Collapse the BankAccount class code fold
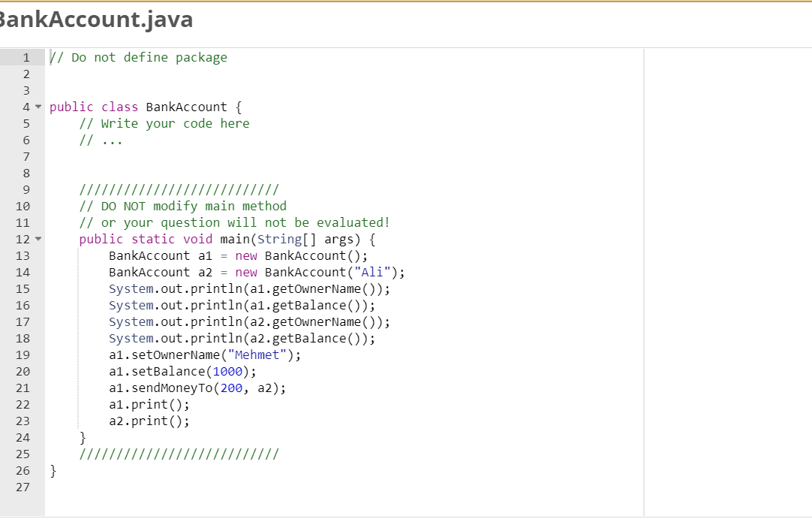812x525 pixels. (38, 107)
